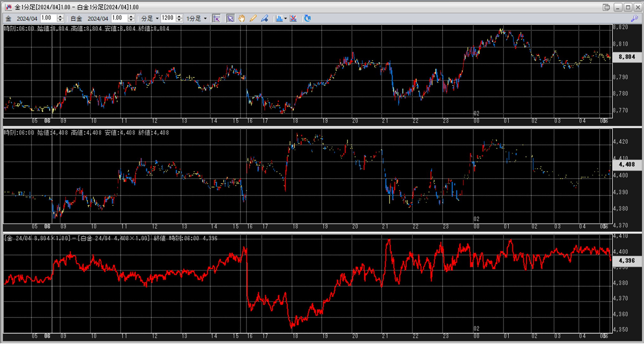Click the bar chart indicator icon

tap(279, 18)
